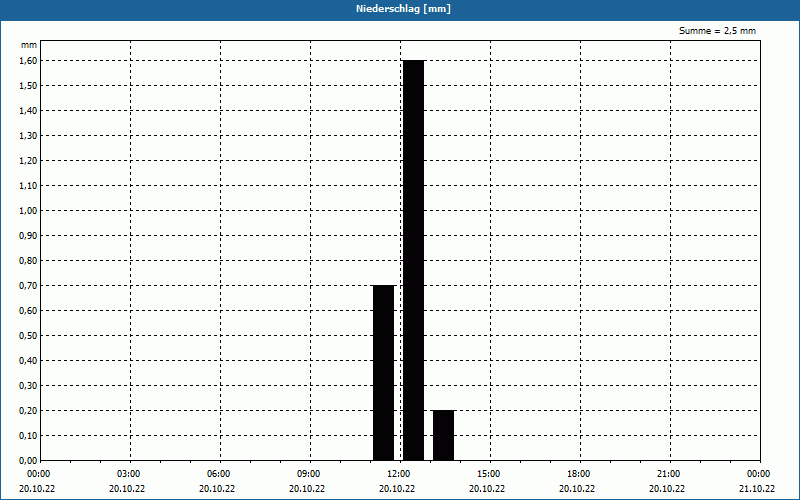Click the mm unit label on y-axis
The image size is (800, 500).
coord(29,45)
